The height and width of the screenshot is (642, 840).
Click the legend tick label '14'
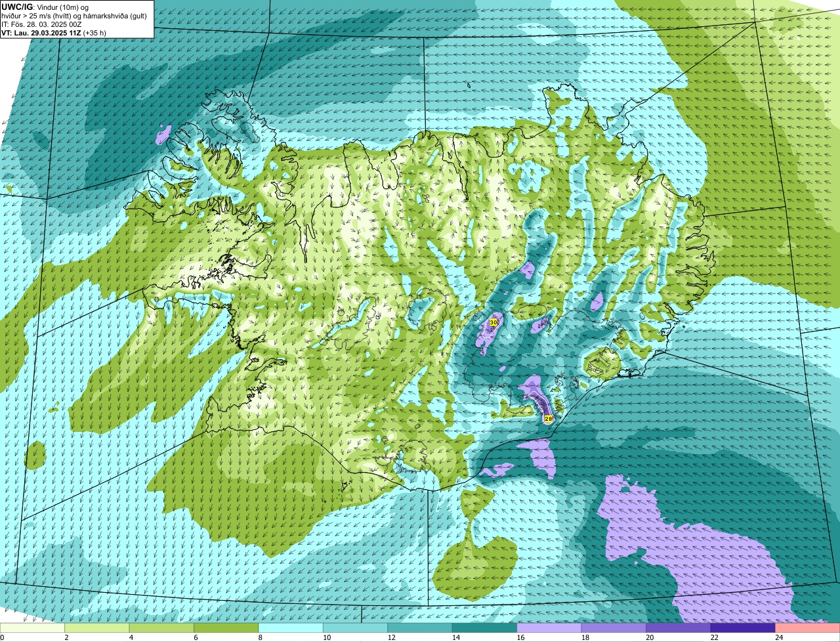455,637
